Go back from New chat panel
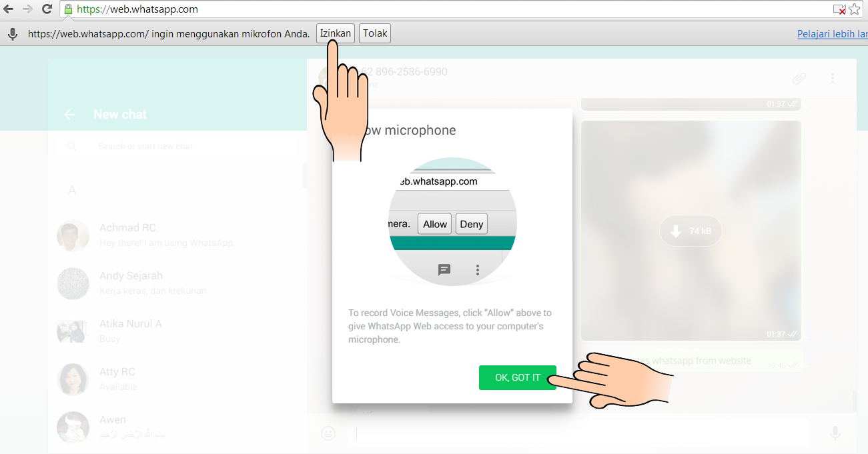Viewport: 868px width, 454px height. (69, 115)
